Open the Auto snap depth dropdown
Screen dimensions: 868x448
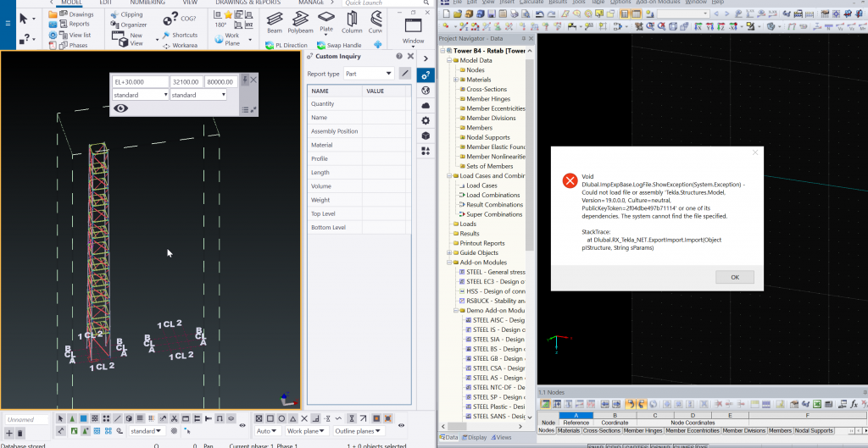point(269,431)
